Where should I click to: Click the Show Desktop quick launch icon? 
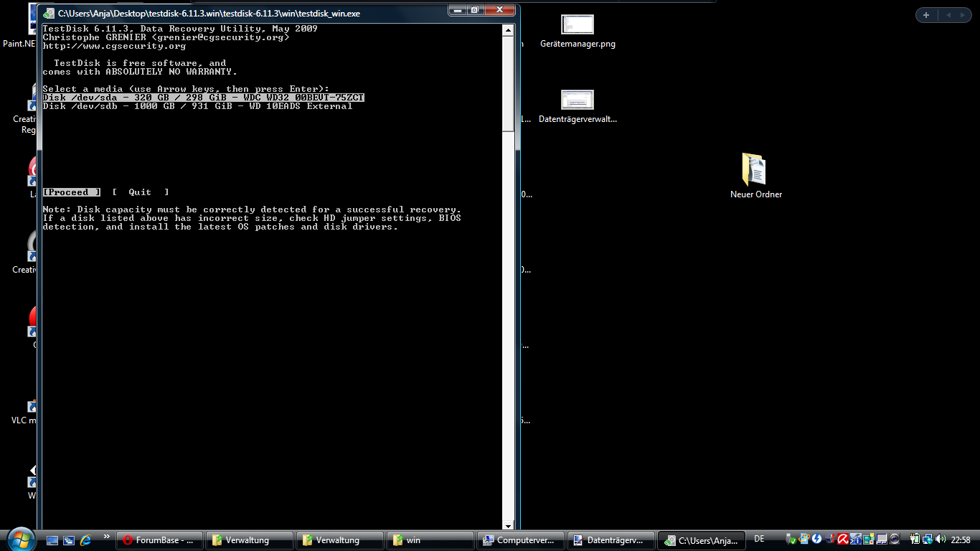click(x=52, y=540)
